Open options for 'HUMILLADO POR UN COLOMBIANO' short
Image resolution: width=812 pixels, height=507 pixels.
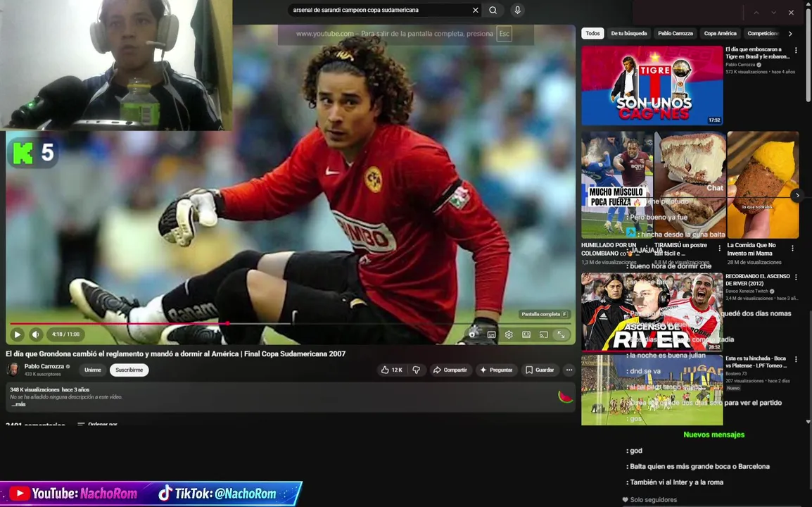tap(647, 249)
